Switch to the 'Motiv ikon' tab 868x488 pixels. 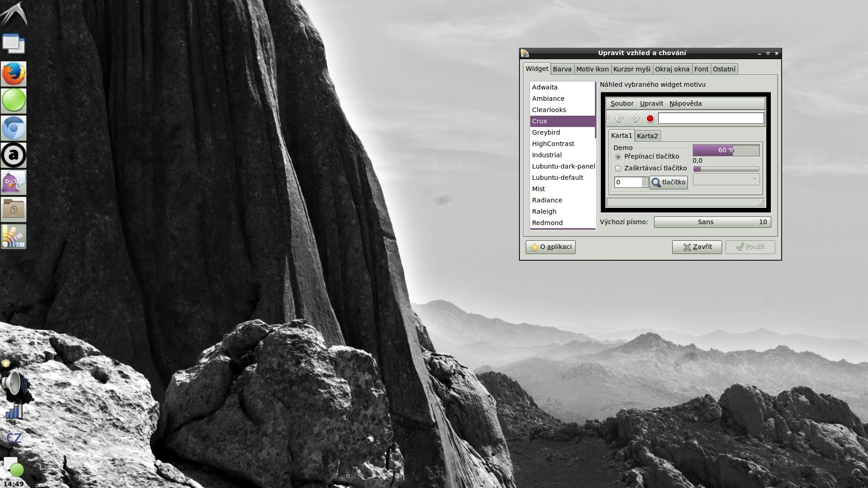(x=593, y=69)
